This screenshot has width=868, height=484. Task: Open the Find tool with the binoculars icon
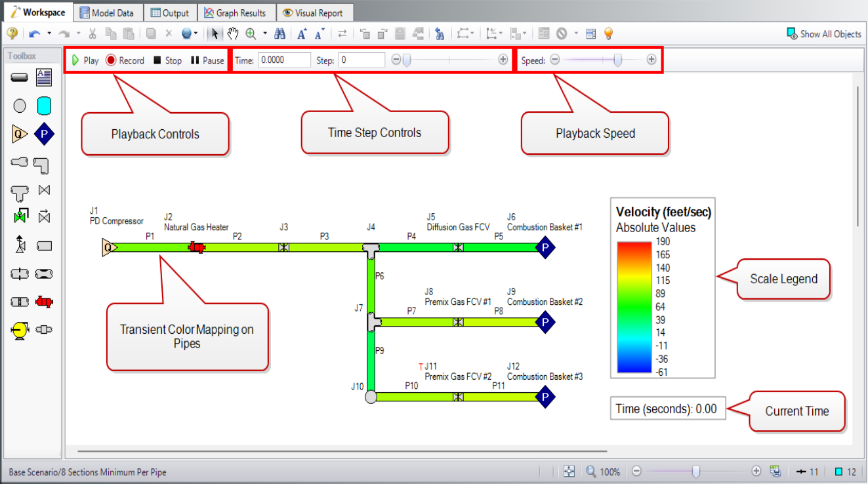[280, 33]
